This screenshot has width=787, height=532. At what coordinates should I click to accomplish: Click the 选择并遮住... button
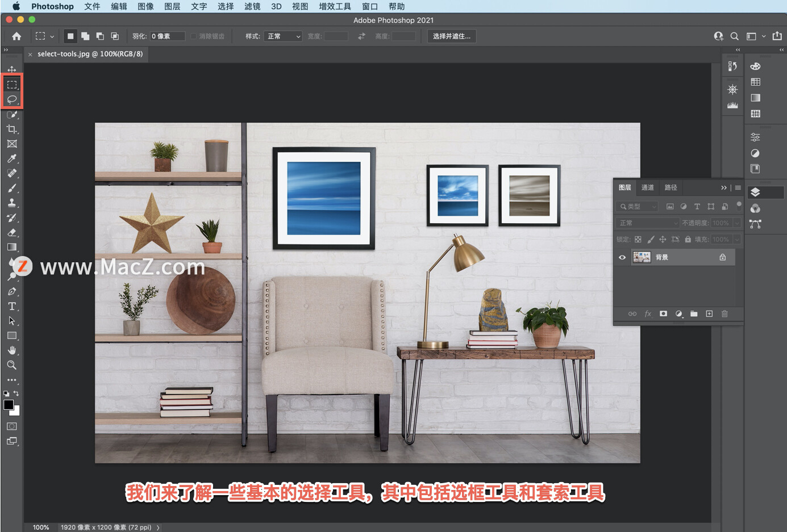click(x=452, y=36)
